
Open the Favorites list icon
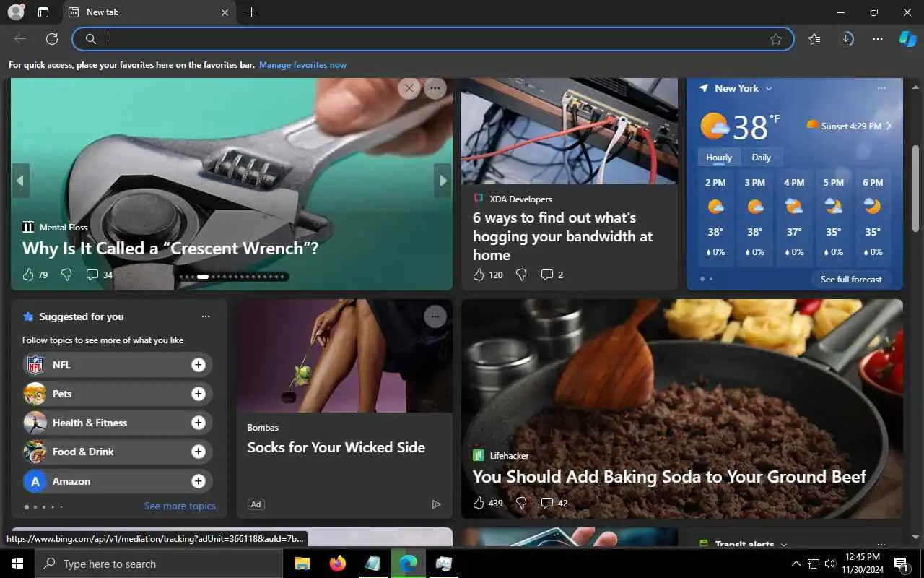(x=814, y=39)
